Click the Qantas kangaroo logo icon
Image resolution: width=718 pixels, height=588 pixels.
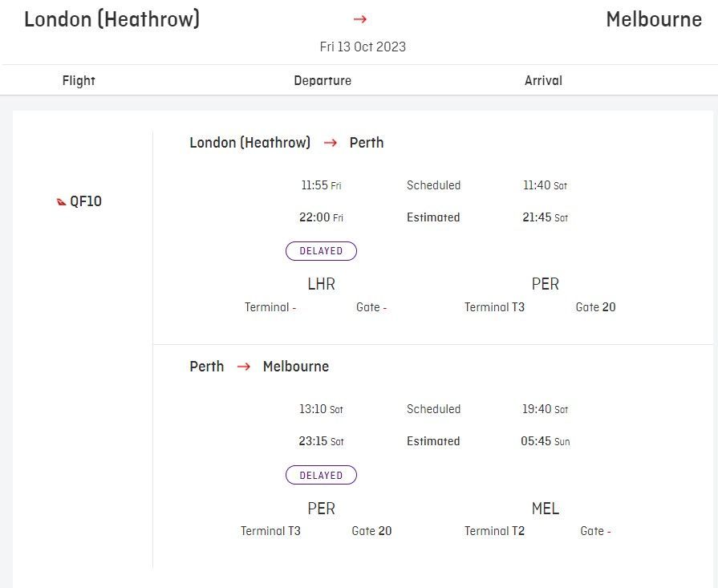click(61, 201)
